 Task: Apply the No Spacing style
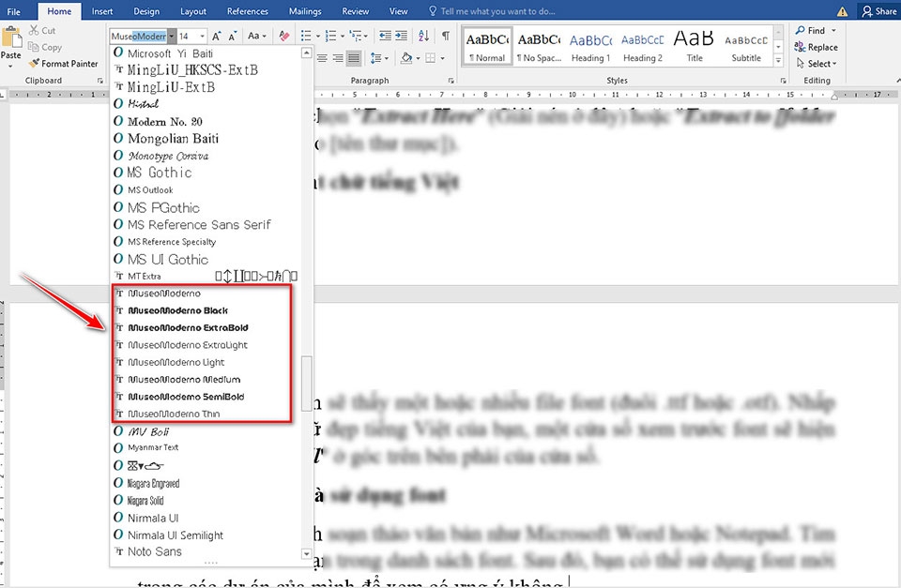[539, 46]
